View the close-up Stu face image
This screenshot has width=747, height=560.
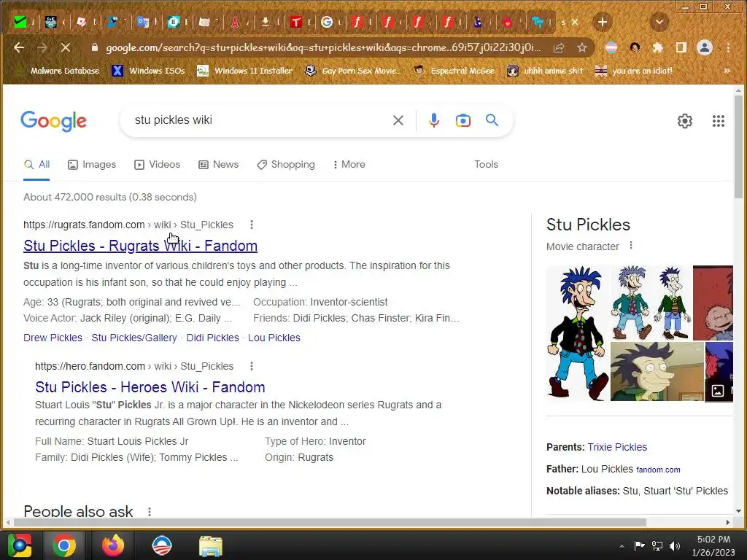[657, 371]
